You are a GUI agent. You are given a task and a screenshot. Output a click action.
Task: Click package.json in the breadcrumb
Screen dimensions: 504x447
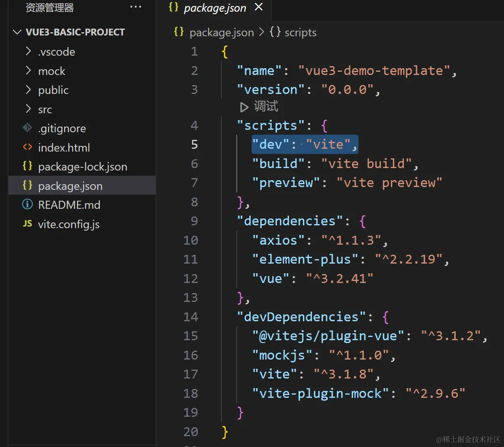point(222,32)
